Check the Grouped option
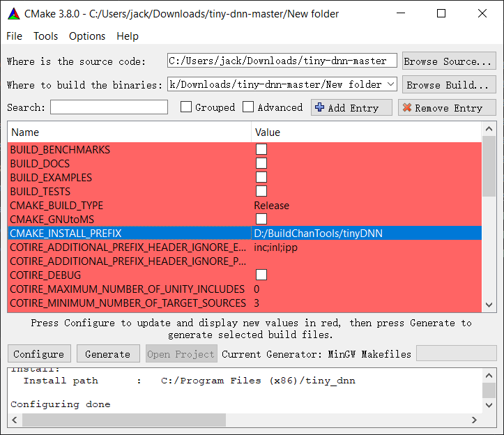This screenshot has width=504, height=435. click(186, 107)
